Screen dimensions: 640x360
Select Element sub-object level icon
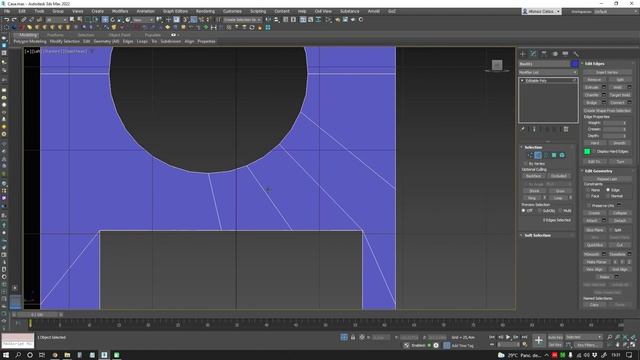coord(562,155)
